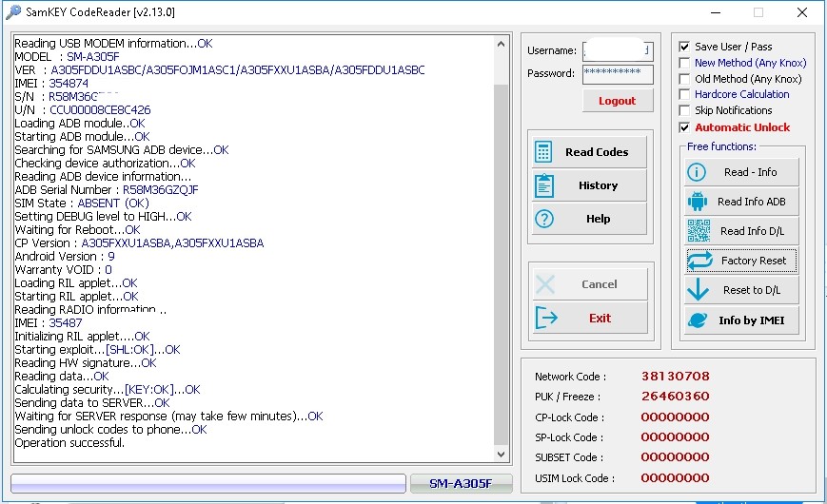Click the Factory Reset button label

pyautogui.click(x=753, y=261)
